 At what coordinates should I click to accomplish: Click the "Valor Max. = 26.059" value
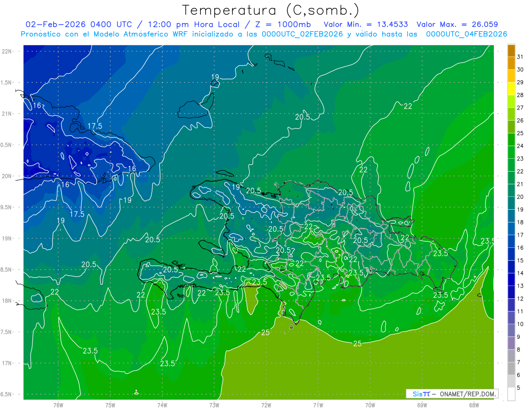(457, 24)
